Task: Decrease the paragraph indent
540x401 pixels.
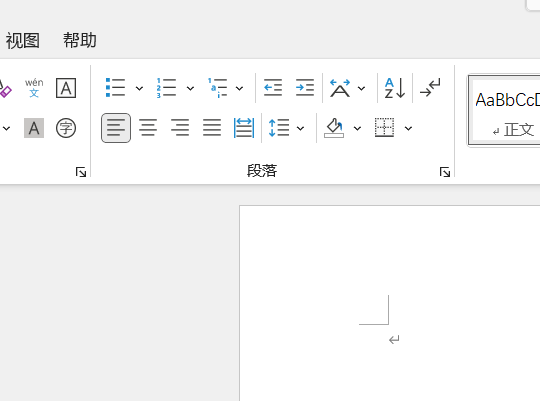Action: click(273, 88)
